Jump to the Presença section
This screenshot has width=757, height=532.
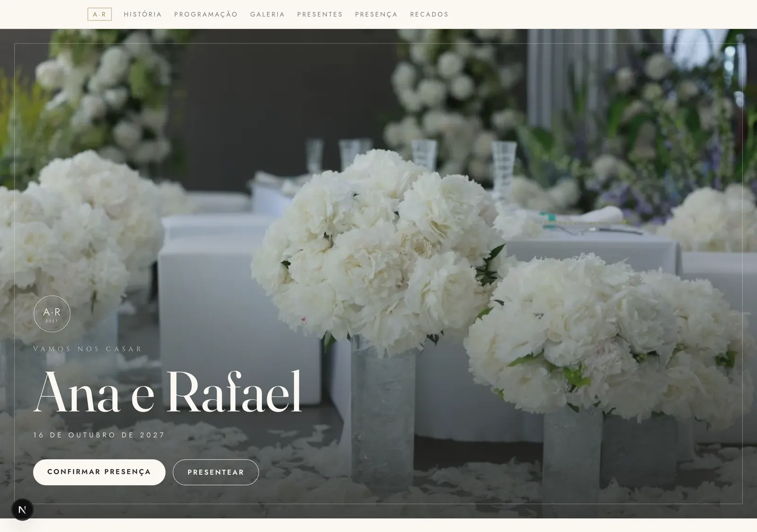coord(376,14)
